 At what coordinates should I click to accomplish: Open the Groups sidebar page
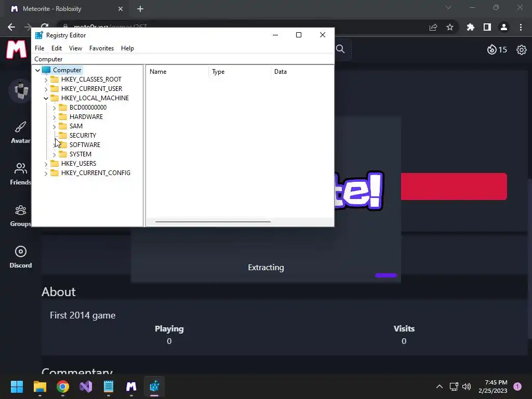20,216
